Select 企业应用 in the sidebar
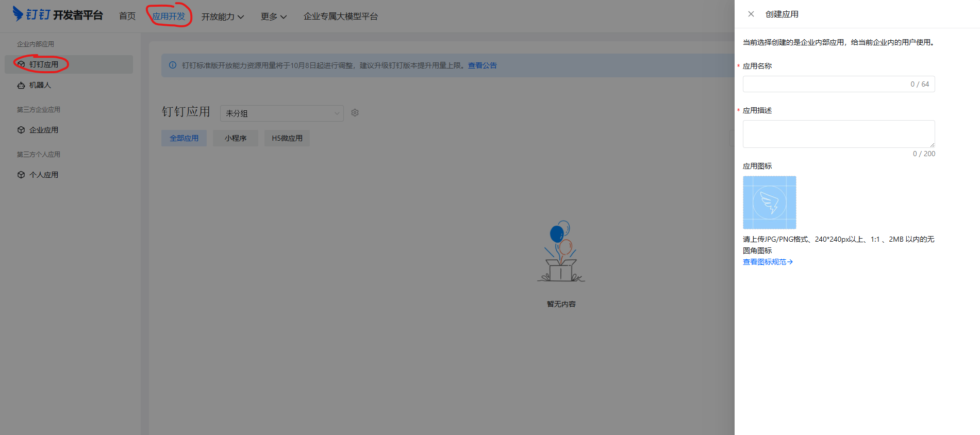The height and width of the screenshot is (435, 980). (69, 130)
